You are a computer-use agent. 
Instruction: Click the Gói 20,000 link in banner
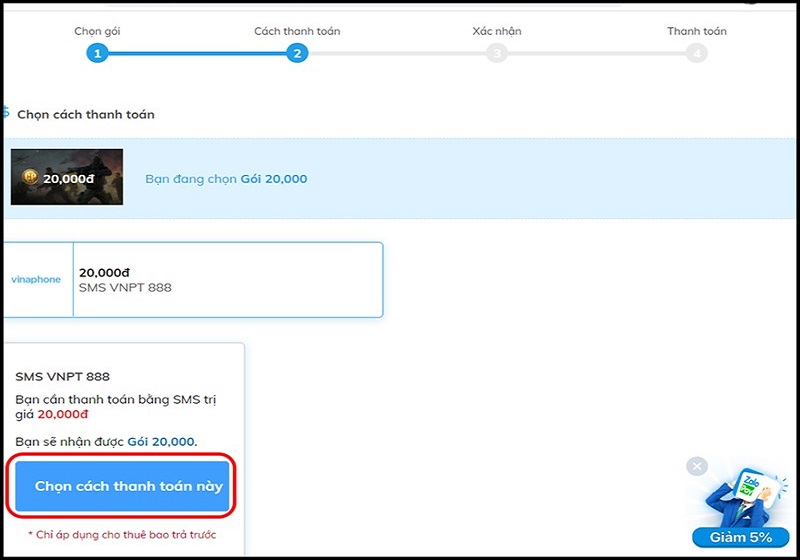274,179
